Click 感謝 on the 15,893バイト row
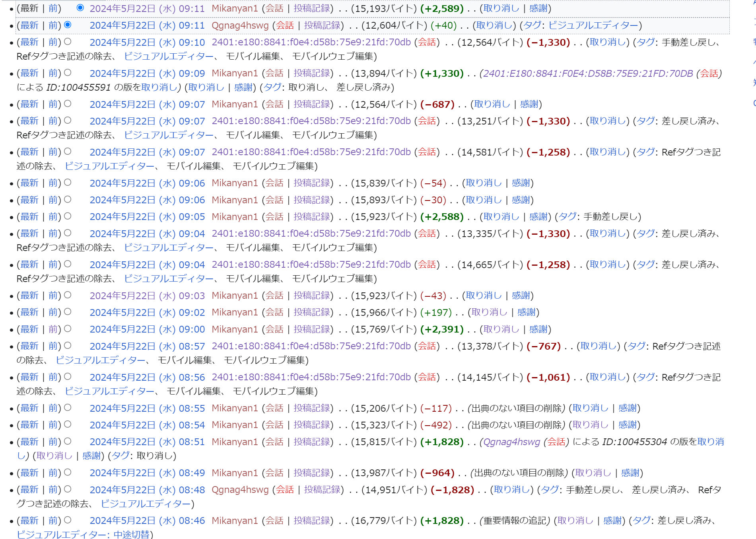The width and height of the screenshot is (756, 539). tap(521, 200)
